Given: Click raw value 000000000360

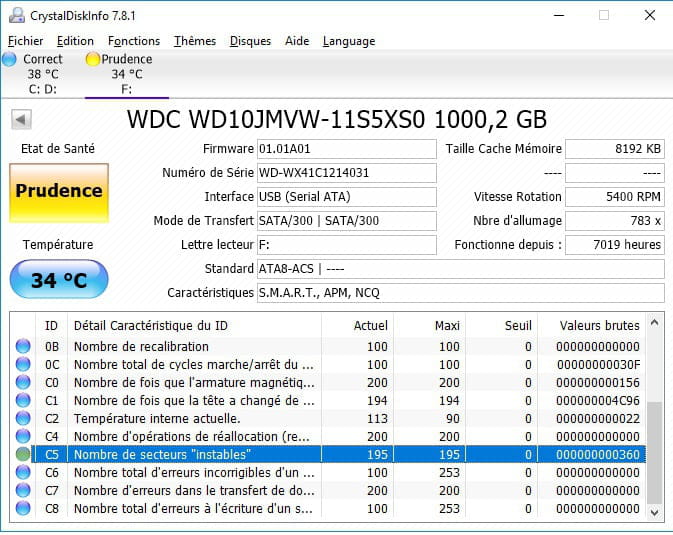Looking at the screenshot, I should [597, 455].
